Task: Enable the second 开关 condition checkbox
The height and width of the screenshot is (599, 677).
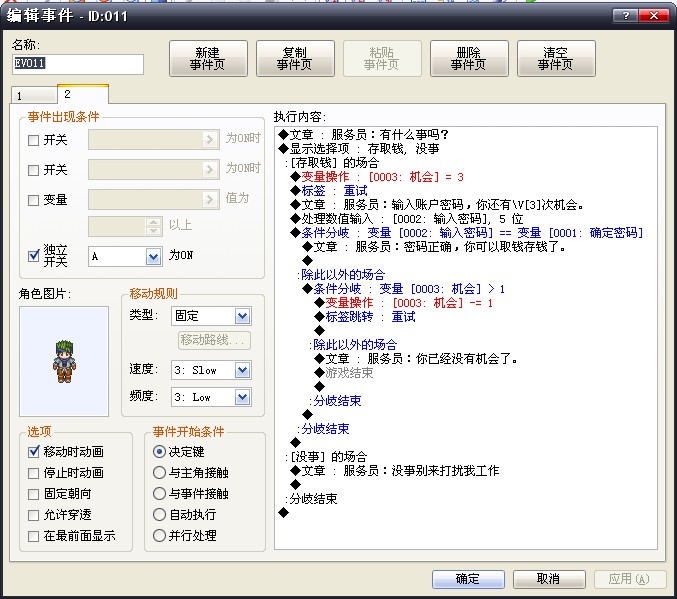Action: coord(33,170)
